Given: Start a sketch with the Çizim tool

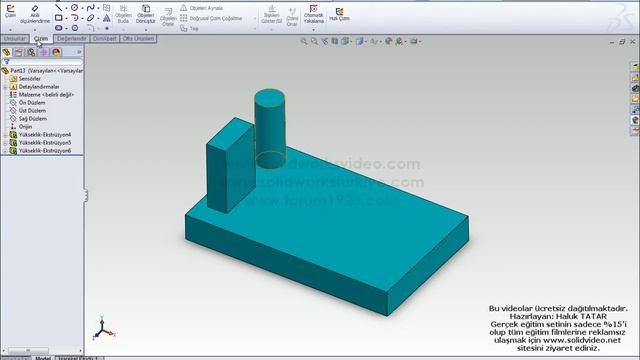Looking at the screenshot, I should [x=10, y=12].
